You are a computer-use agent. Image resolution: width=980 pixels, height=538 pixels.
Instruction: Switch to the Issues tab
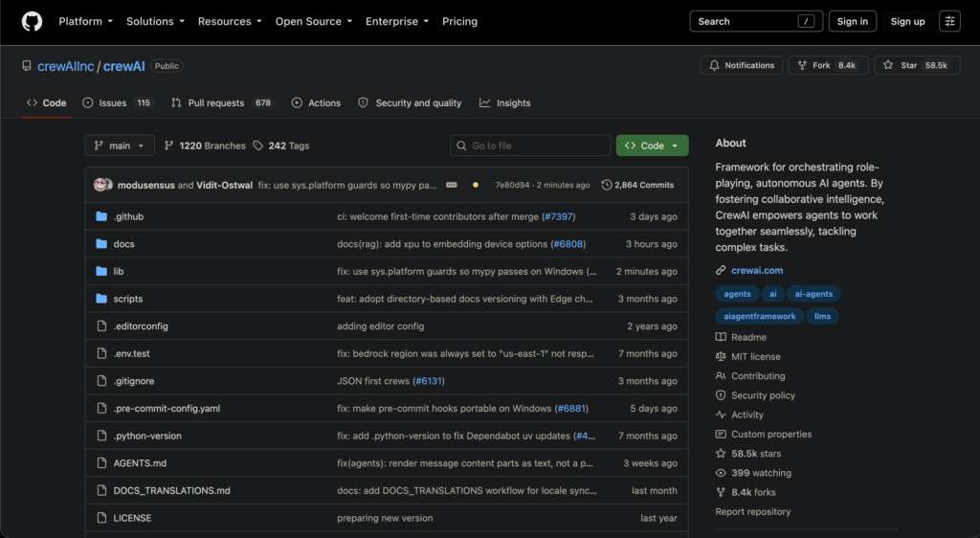point(118,103)
